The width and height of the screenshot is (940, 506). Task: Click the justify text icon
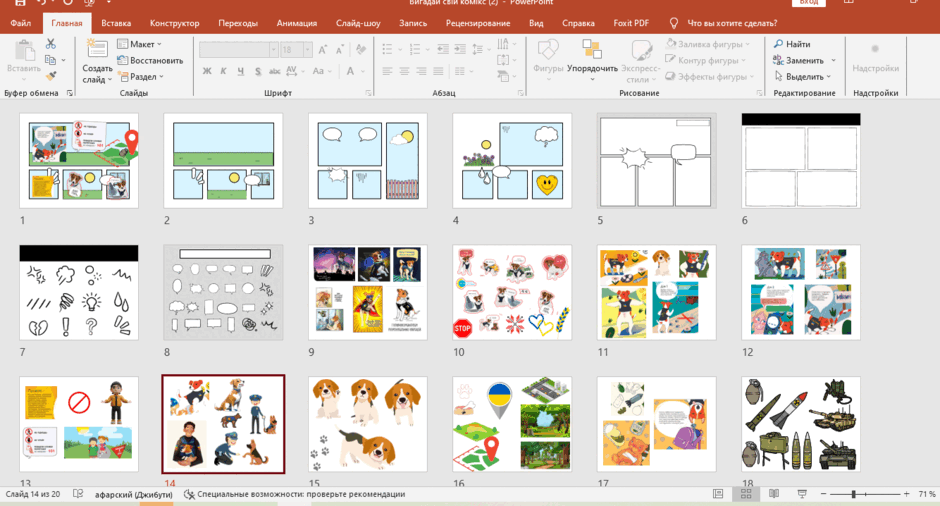(438, 71)
